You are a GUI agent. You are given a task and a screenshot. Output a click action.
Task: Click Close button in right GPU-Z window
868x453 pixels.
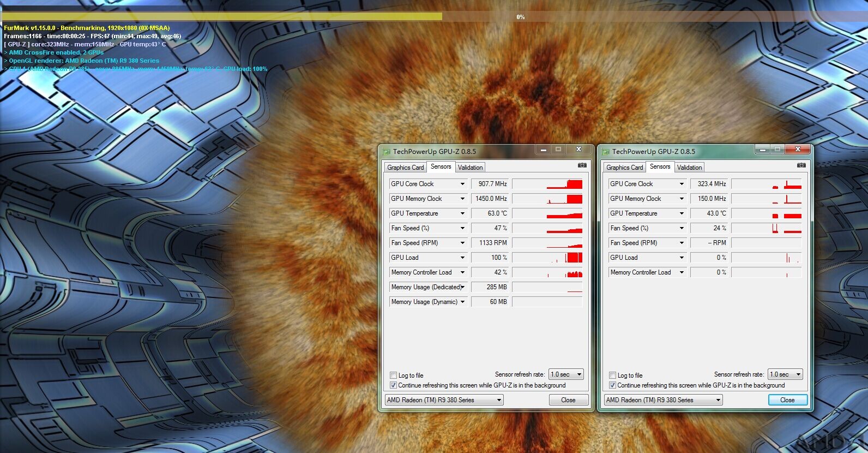pyautogui.click(x=787, y=400)
